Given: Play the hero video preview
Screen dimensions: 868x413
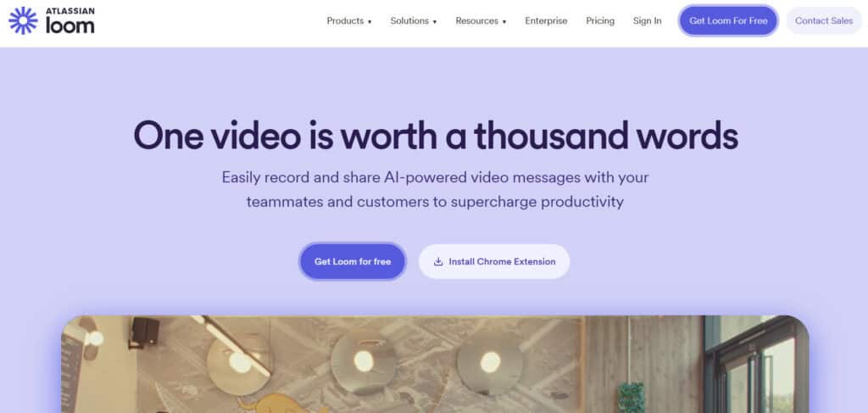Looking at the screenshot, I should (435, 365).
